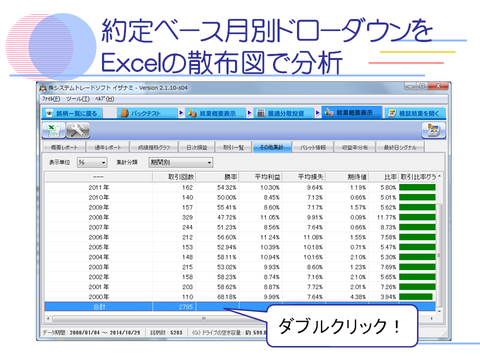This screenshot has height=360, width=480.
Task: Open the 集計分類 期間別 dropdown
Action: 181,163
